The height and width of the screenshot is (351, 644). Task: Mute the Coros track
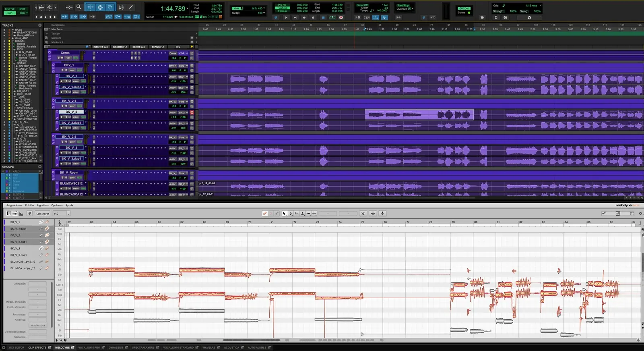tap(62, 58)
